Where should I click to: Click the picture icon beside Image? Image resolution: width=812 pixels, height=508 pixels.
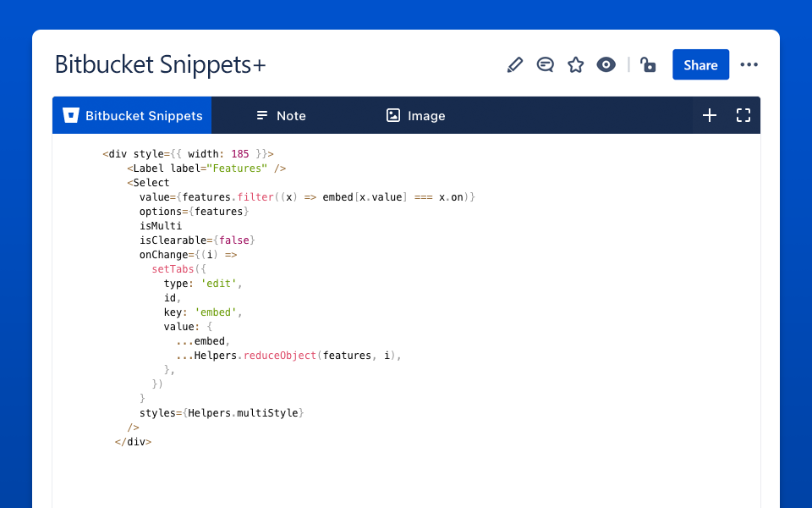(392, 115)
